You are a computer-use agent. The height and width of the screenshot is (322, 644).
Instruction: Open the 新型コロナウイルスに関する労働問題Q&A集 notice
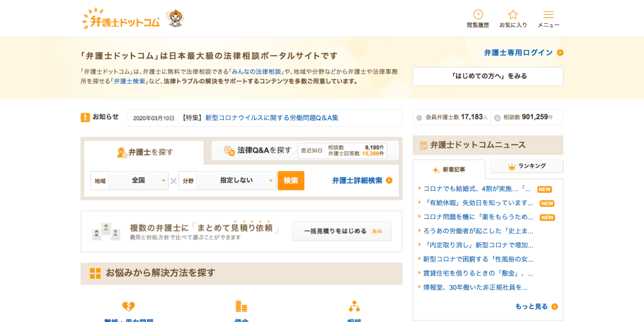click(x=272, y=118)
